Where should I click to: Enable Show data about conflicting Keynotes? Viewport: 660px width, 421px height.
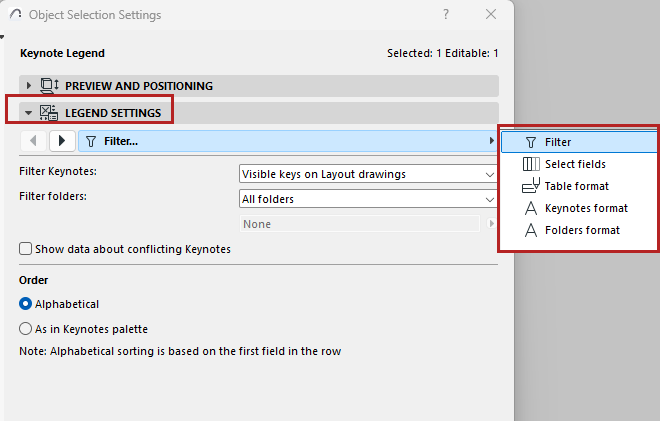point(26,249)
